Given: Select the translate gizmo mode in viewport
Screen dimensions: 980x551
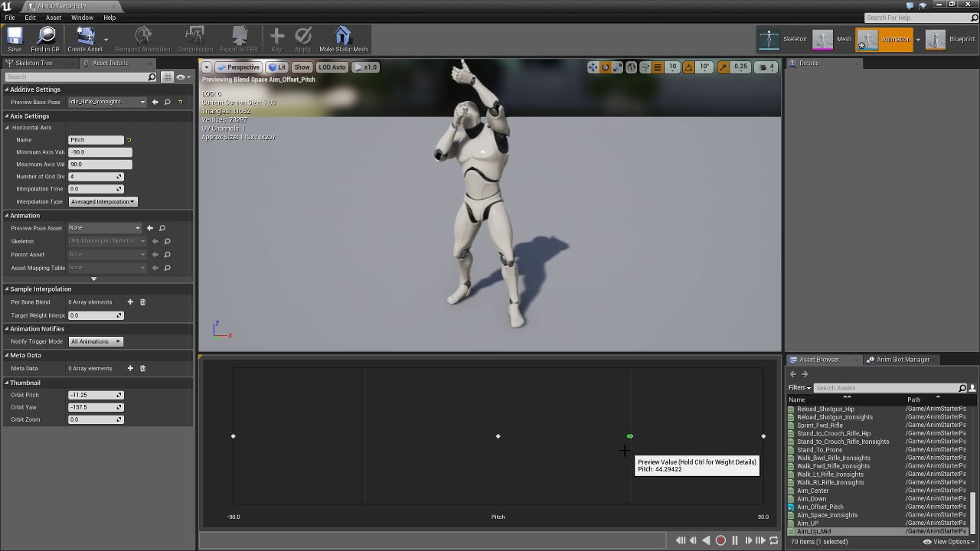Looking at the screenshot, I should click(593, 67).
